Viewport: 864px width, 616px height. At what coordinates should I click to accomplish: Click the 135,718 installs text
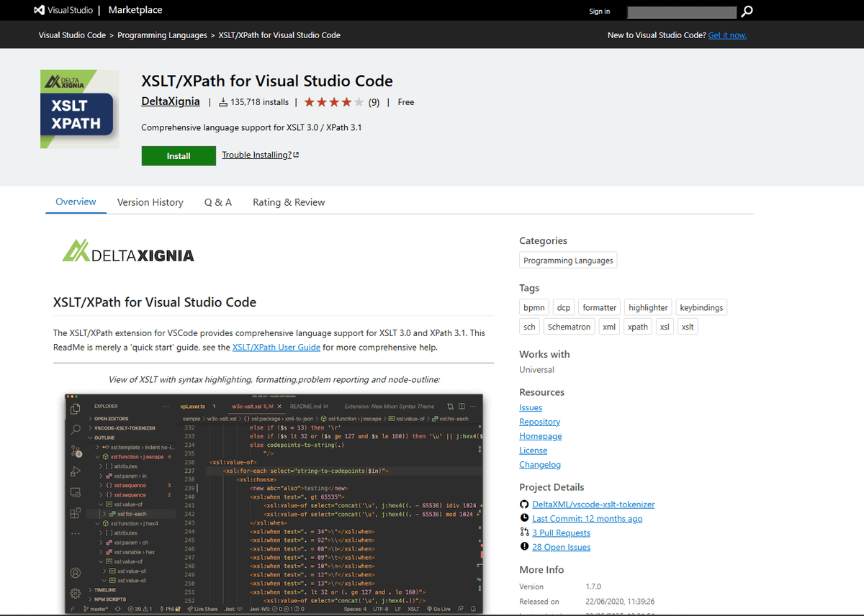(x=260, y=102)
